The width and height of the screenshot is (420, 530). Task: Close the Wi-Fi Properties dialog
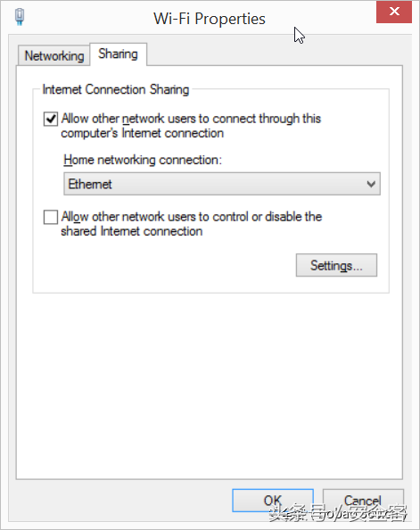(394, 12)
